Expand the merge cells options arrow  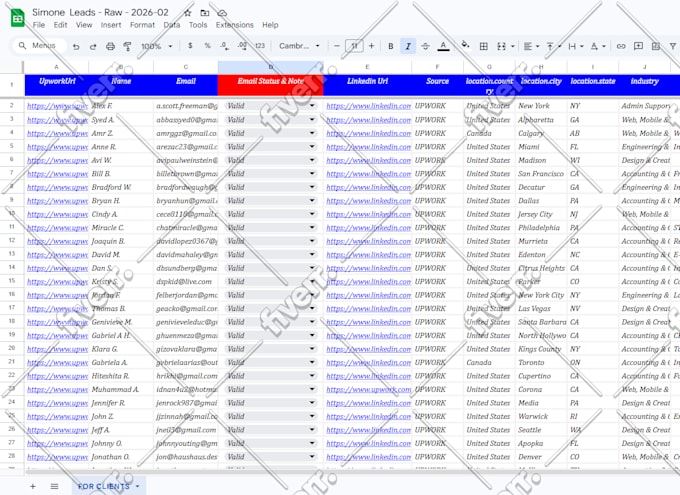pyautogui.click(x=513, y=46)
